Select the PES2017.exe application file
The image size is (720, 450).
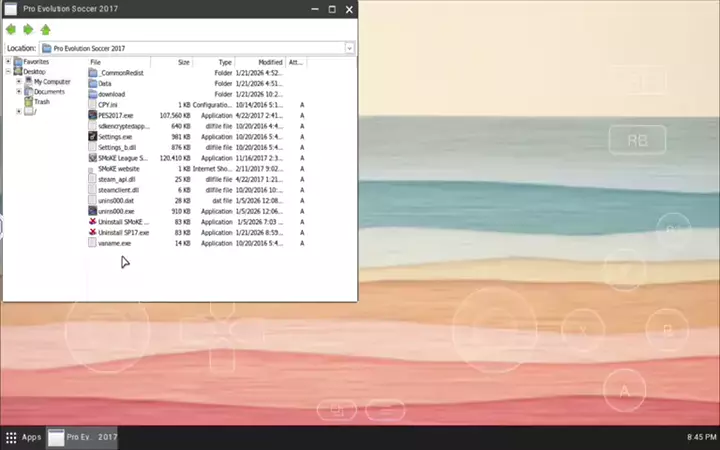click(115, 114)
